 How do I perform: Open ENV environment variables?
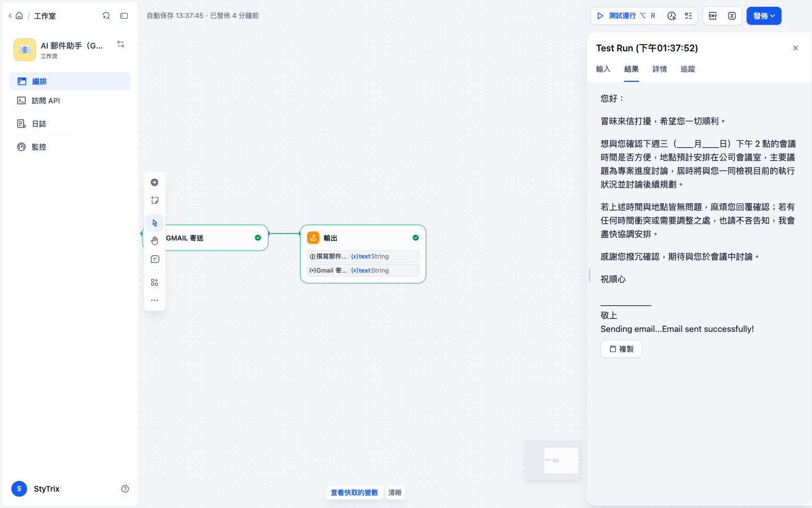tap(713, 16)
